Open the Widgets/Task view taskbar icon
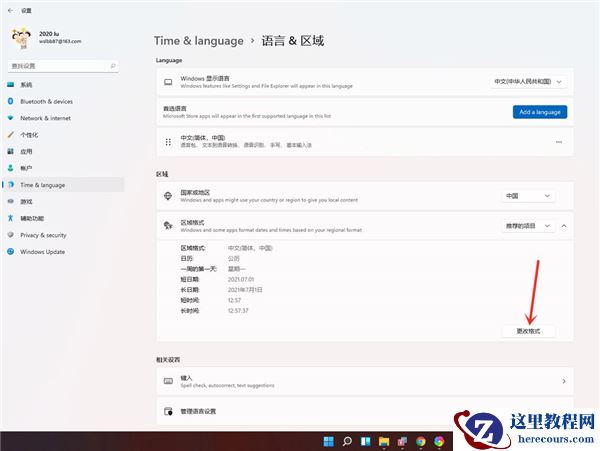 365,441
